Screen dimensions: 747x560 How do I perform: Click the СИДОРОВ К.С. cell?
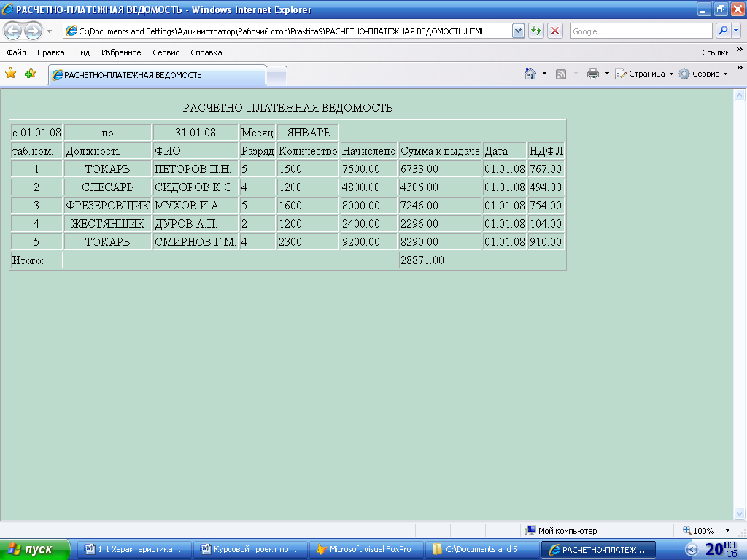coord(196,187)
